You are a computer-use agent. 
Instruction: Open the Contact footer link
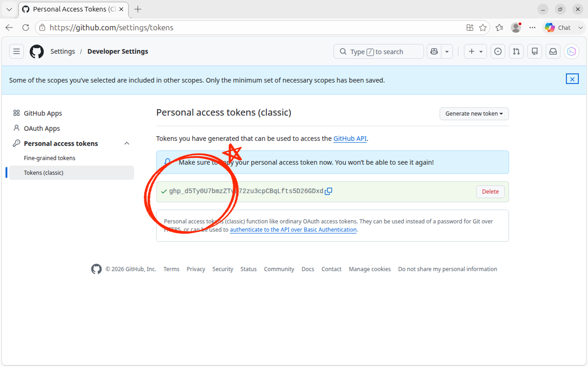pyautogui.click(x=331, y=269)
